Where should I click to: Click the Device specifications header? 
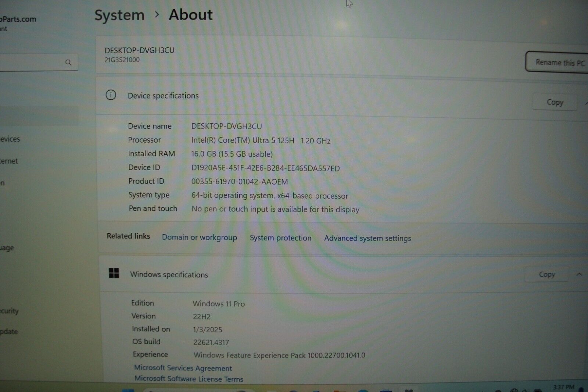(163, 96)
